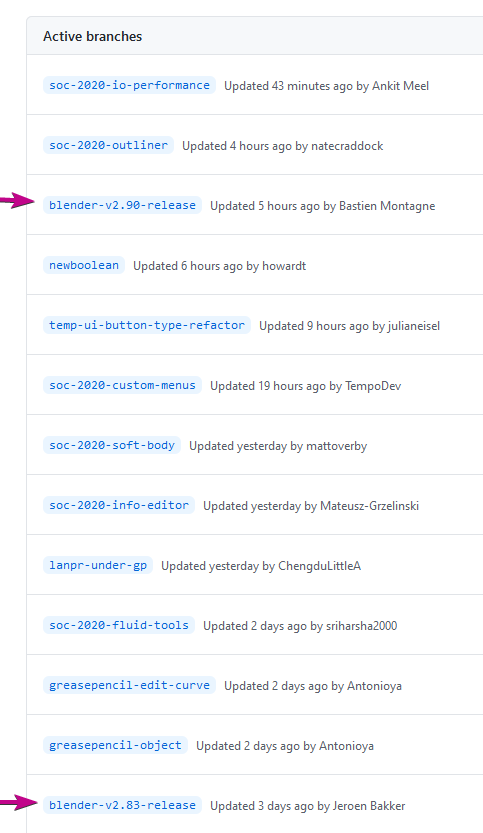Open the blender-v2.90-release branch
483x833 pixels.
[x=122, y=205]
